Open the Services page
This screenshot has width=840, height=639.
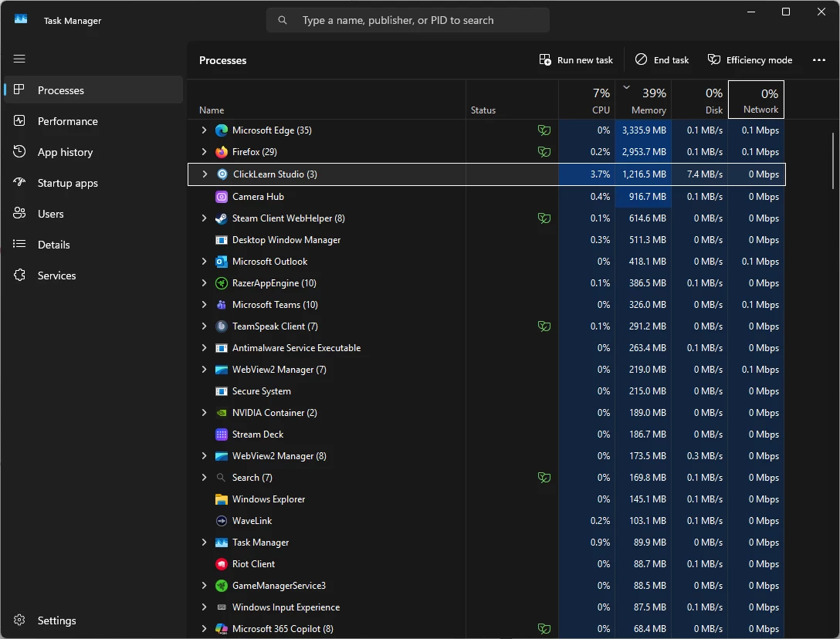(x=93, y=276)
